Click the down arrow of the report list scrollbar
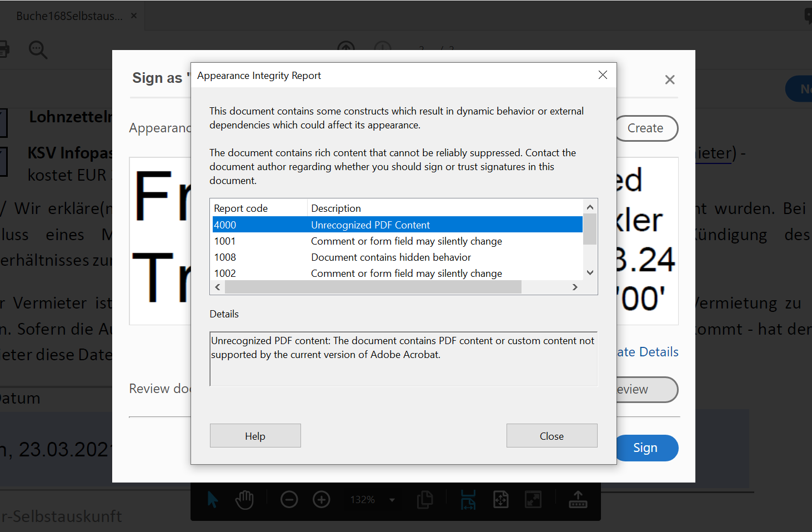Screen dimensions: 812x532 click(x=590, y=272)
